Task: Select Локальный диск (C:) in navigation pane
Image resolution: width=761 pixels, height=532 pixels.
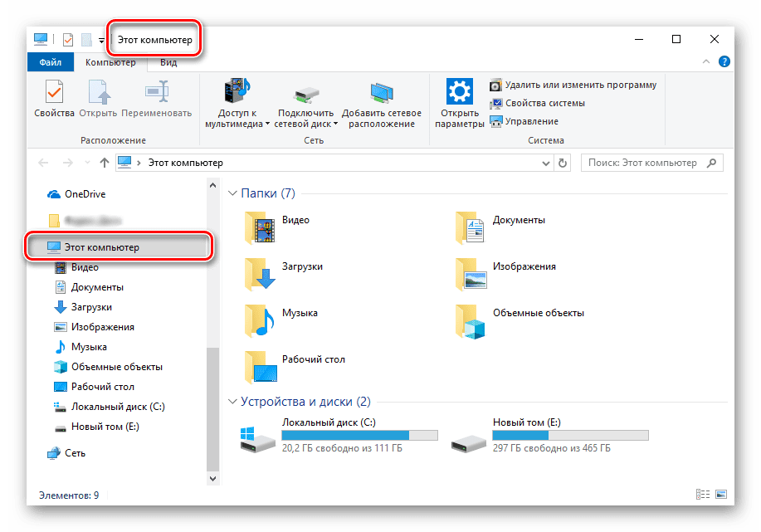Action: tap(110, 407)
